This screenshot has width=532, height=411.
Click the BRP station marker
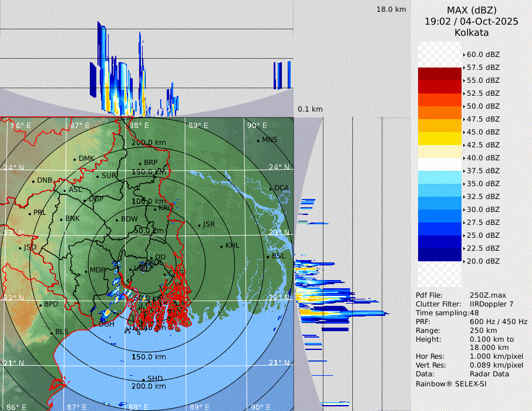pyautogui.click(x=140, y=163)
